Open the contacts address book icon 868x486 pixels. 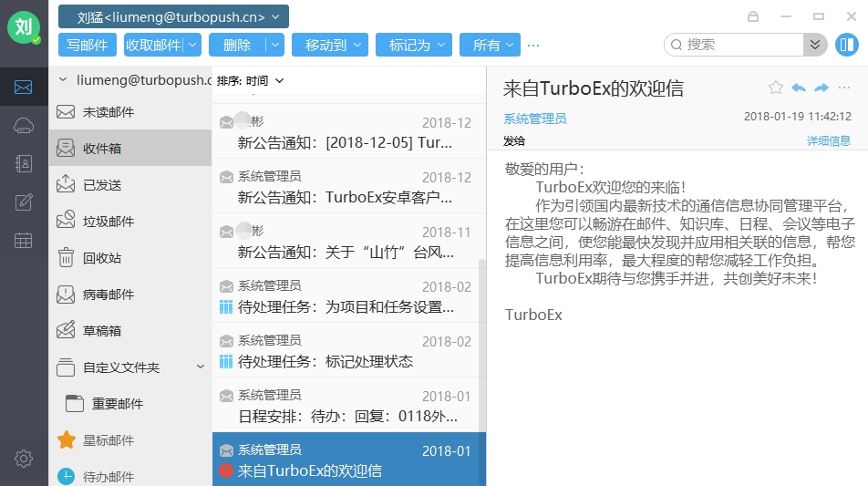coord(24,164)
